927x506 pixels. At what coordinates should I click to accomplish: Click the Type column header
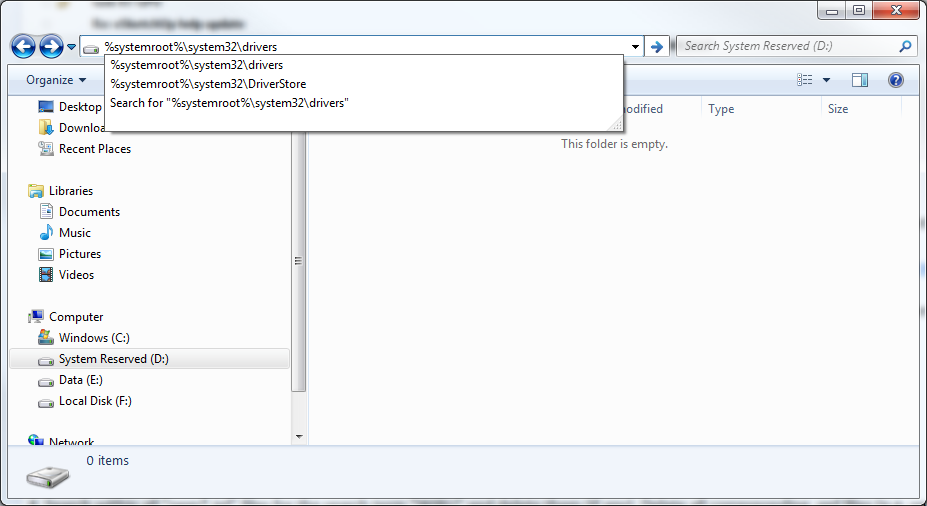coord(721,109)
